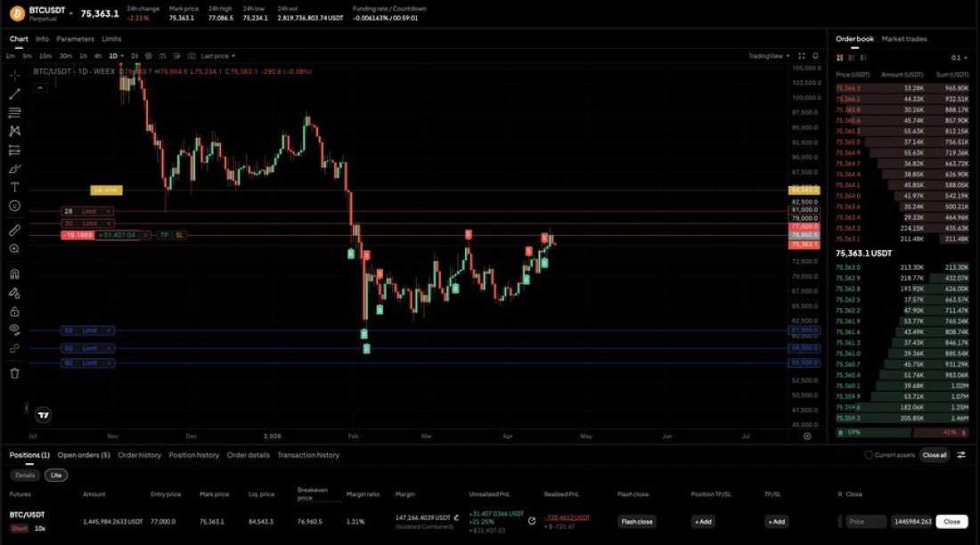Select the text annotation tool

coord(14,187)
